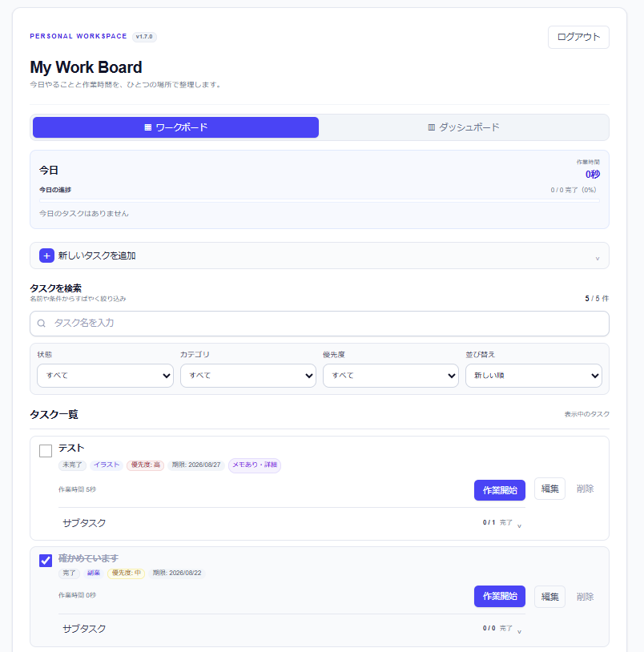Click the テスト task title
The height and width of the screenshot is (652, 644).
[x=71, y=448]
